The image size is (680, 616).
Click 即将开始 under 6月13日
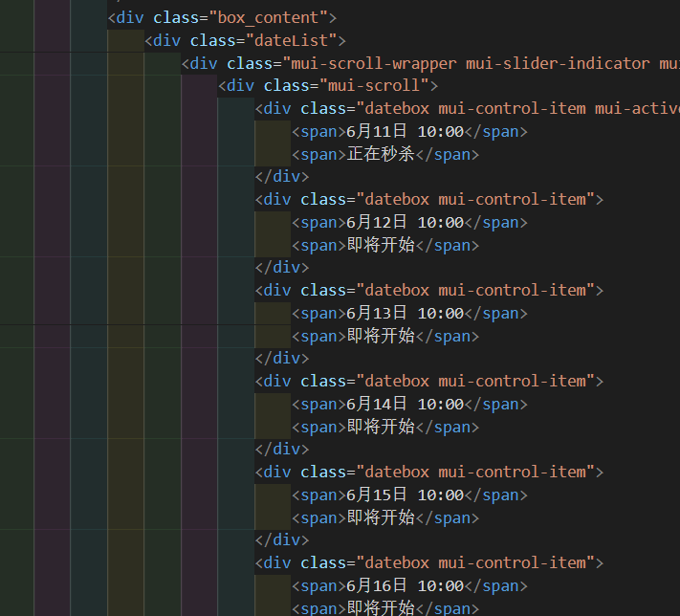381,336
